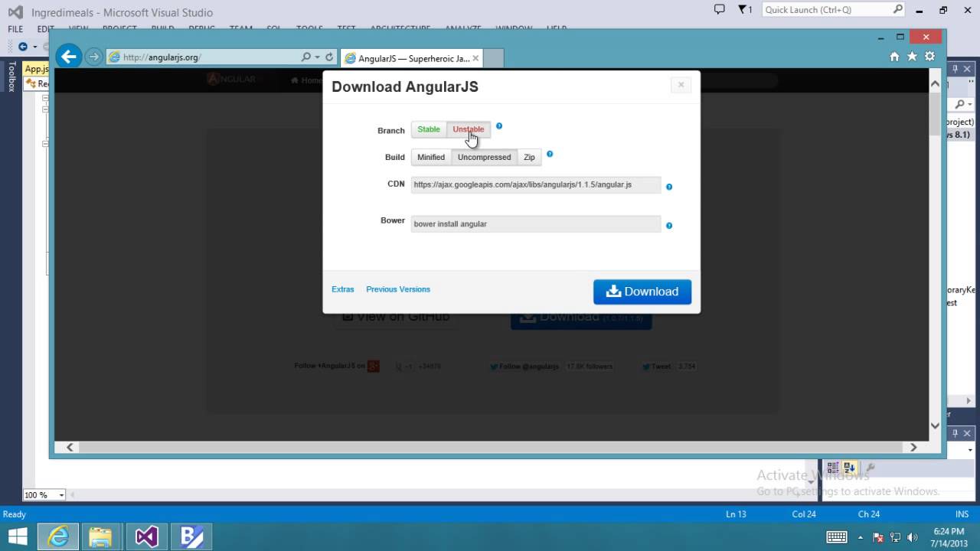Open Internet Explorer favorites star icon

tap(911, 56)
